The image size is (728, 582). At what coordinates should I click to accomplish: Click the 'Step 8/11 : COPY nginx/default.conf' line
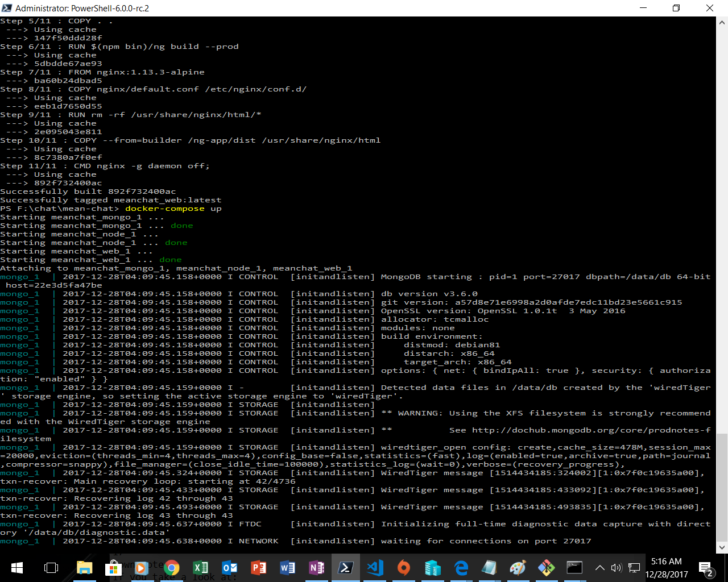pos(154,89)
